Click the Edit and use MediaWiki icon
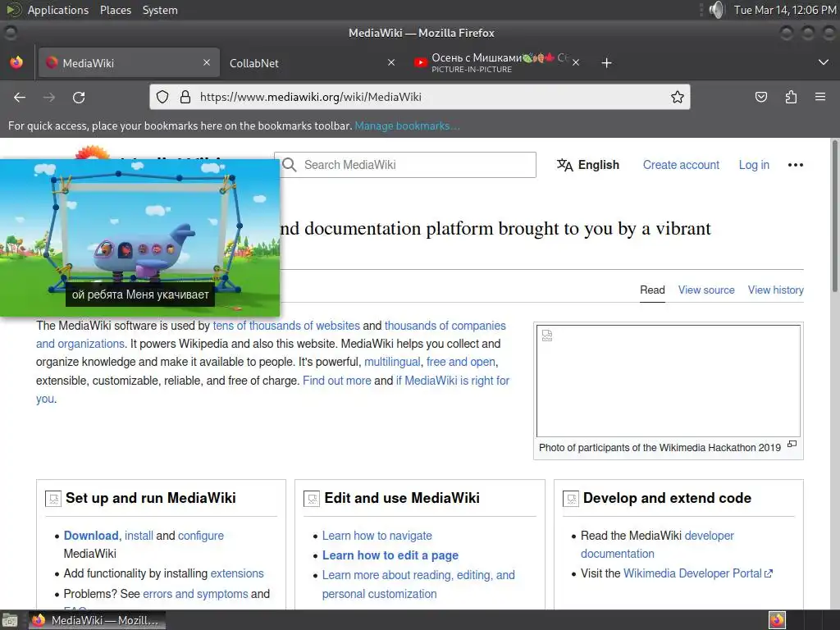This screenshot has height=630, width=840. point(311,499)
